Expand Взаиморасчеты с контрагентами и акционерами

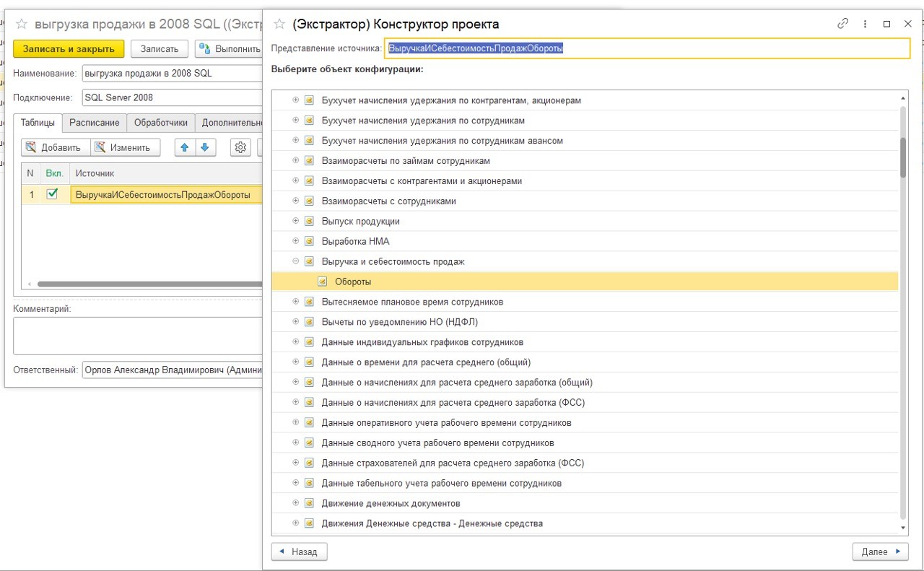point(295,180)
